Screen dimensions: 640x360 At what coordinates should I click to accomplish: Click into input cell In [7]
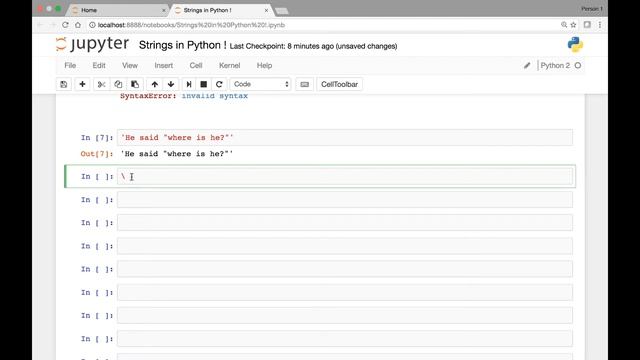click(344, 138)
